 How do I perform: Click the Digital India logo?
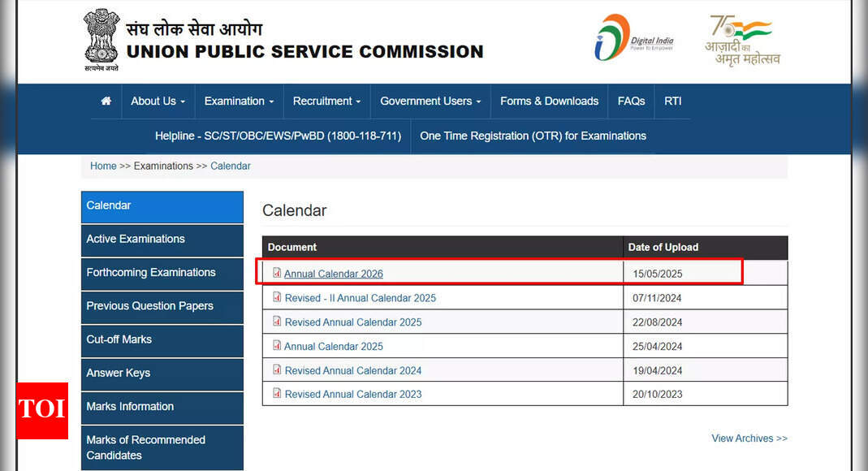[x=633, y=38]
